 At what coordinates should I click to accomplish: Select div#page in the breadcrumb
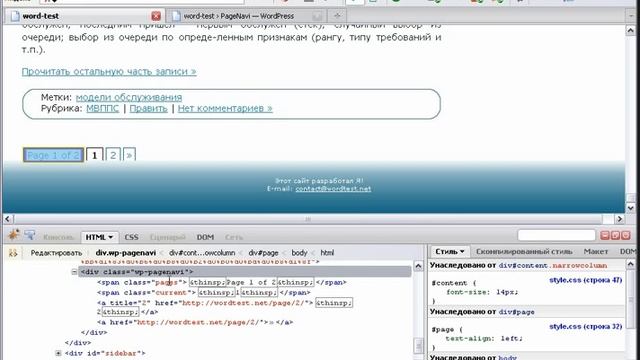coord(263,253)
